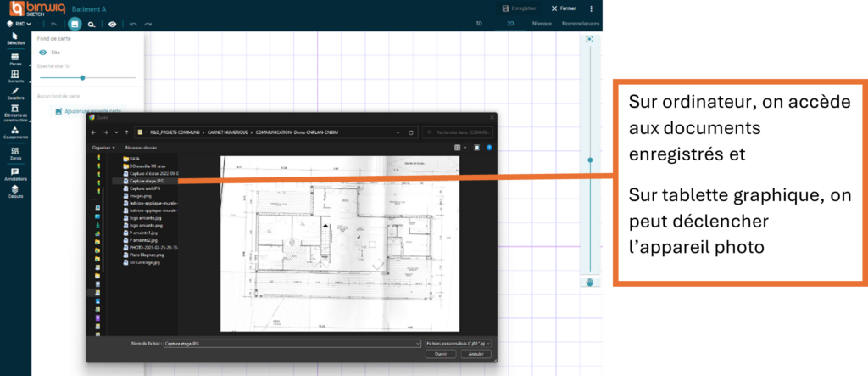The image size is (868, 376).
Task: Click R&D_PROJETS COMMUNS in path breadcrumb
Action: pyautogui.click(x=175, y=132)
